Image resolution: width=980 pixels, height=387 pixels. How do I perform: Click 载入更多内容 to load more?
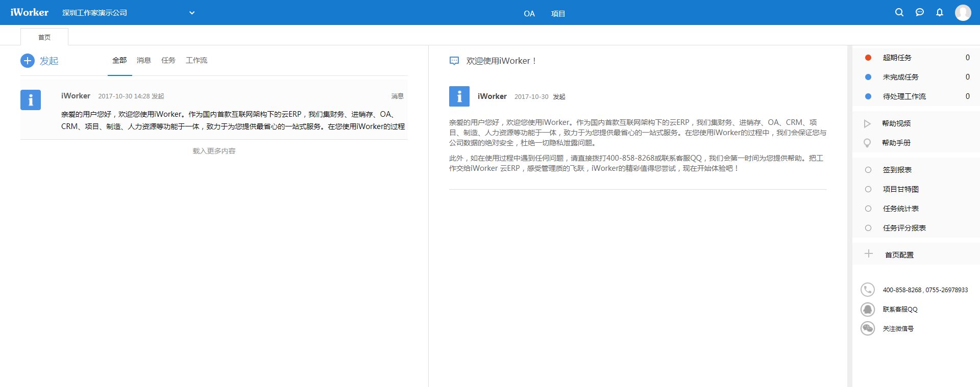tap(214, 151)
